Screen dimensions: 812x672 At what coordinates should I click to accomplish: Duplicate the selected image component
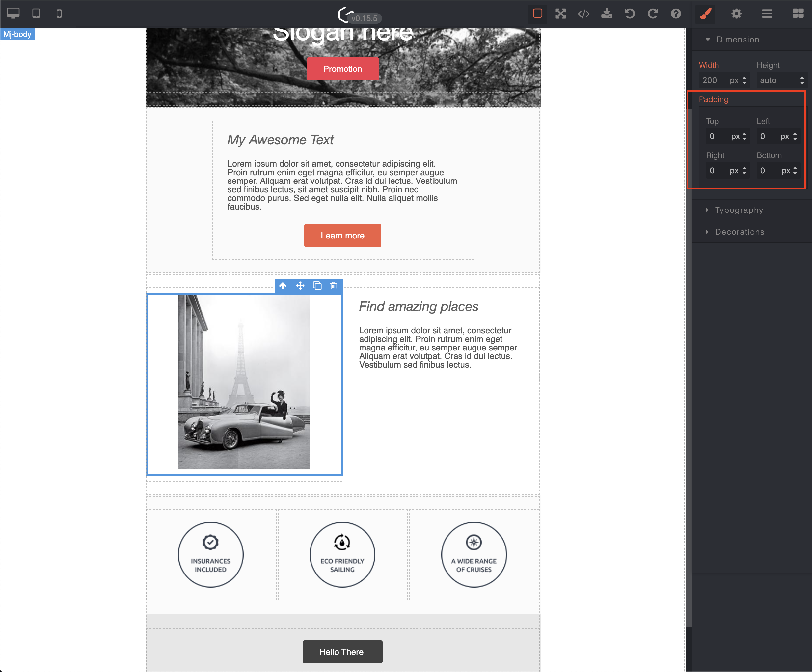click(317, 286)
